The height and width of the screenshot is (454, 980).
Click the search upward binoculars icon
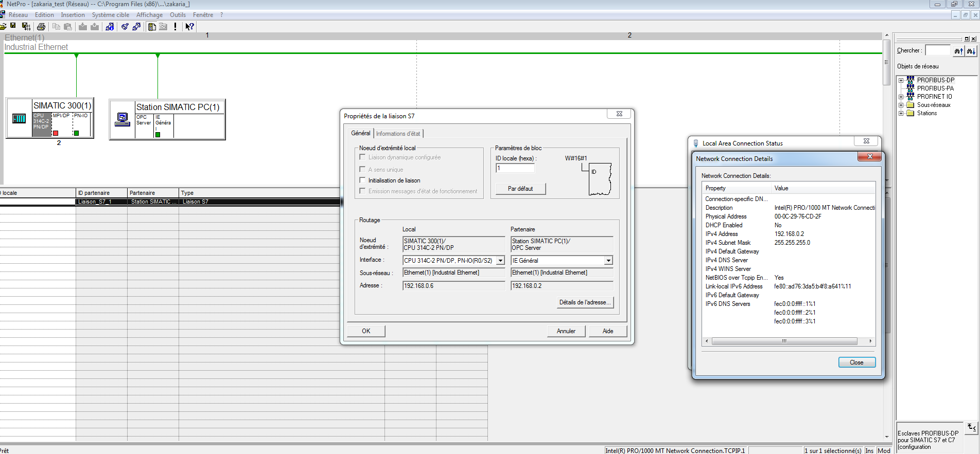958,50
